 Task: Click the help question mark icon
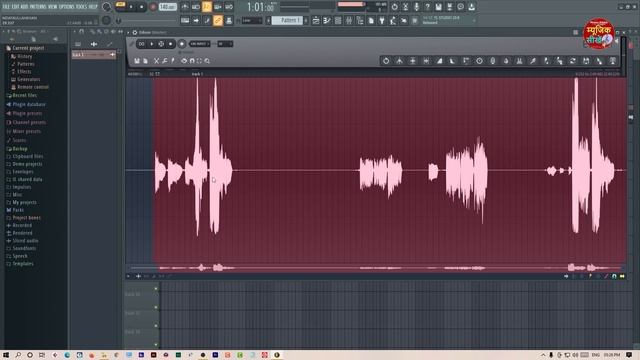[427, 7]
